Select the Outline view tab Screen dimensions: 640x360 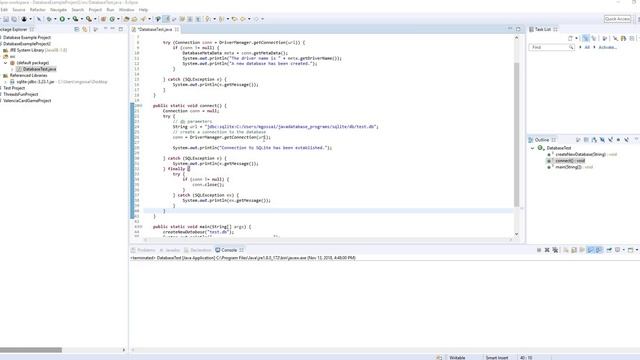click(x=542, y=140)
